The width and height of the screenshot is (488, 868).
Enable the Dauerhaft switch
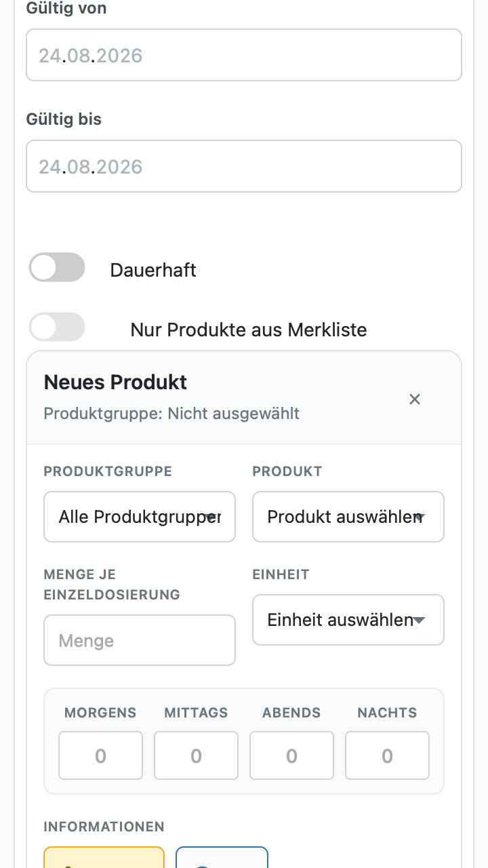click(x=57, y=267)
